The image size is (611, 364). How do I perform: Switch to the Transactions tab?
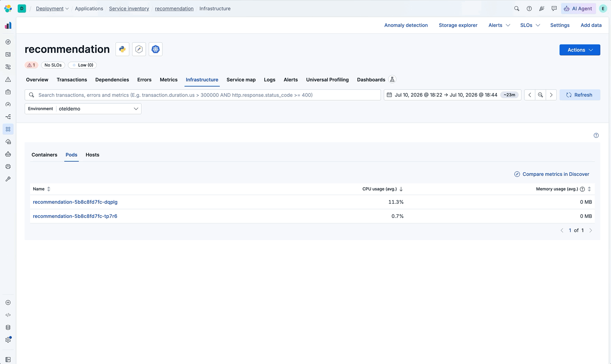click(x=72, y=80)
